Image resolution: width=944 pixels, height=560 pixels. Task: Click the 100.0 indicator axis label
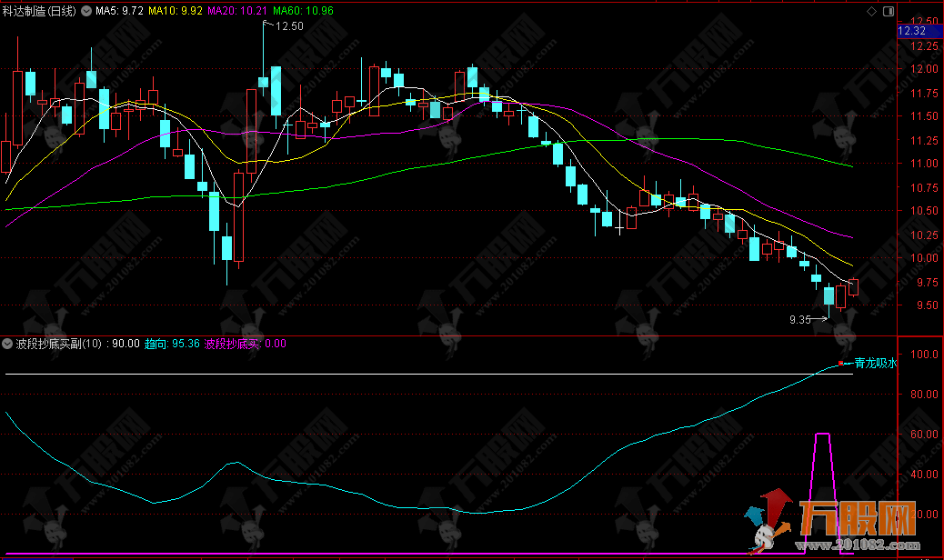pos(924,355)
